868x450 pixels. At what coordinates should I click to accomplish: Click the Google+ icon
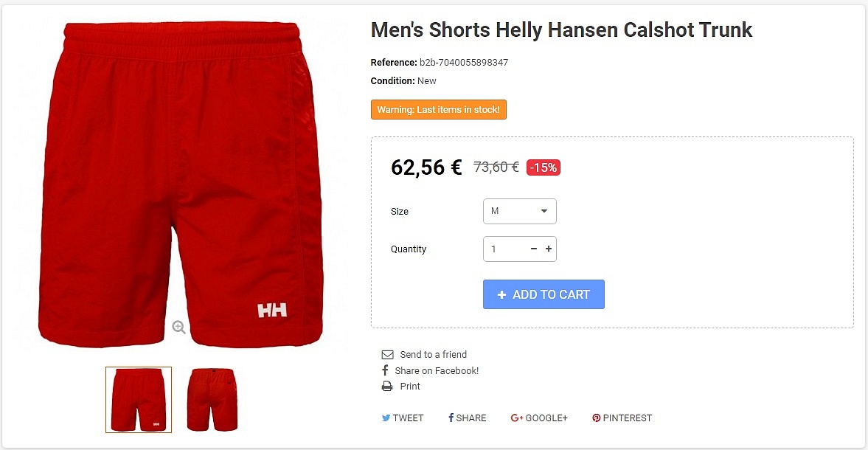pos(516,418)
